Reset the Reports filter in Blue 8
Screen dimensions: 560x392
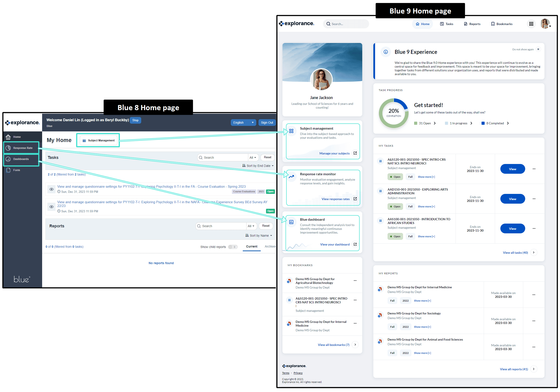tap(266, 226)
